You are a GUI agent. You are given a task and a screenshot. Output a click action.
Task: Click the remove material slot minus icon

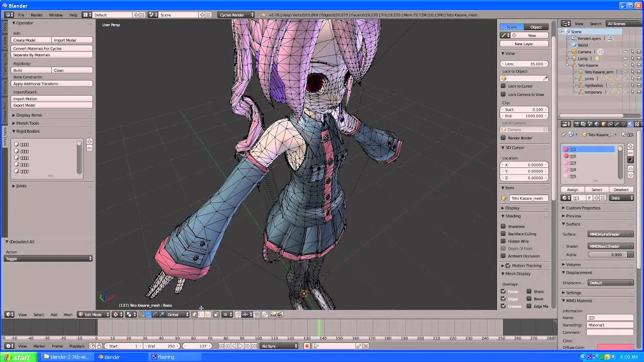[631, 153]
